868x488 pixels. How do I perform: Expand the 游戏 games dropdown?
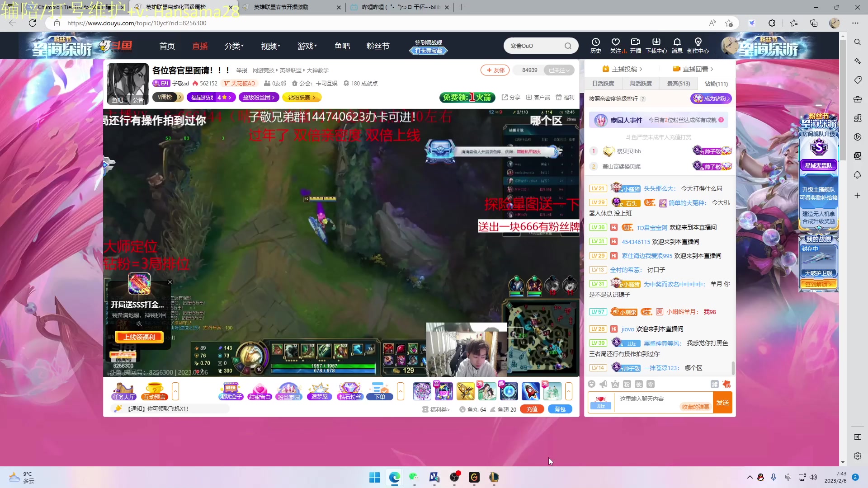click(x=307, y=46)
